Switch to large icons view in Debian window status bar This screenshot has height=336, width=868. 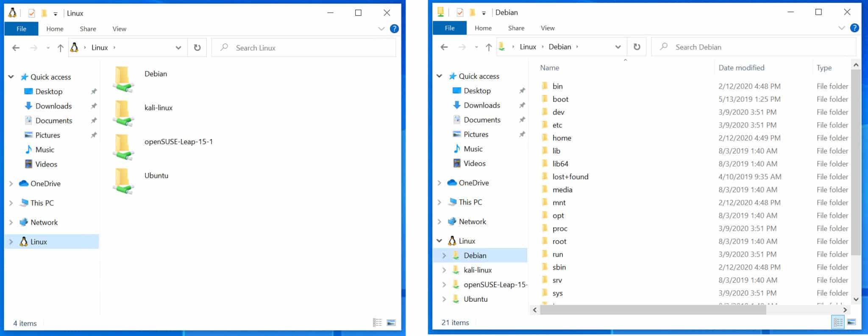(851, 322)
